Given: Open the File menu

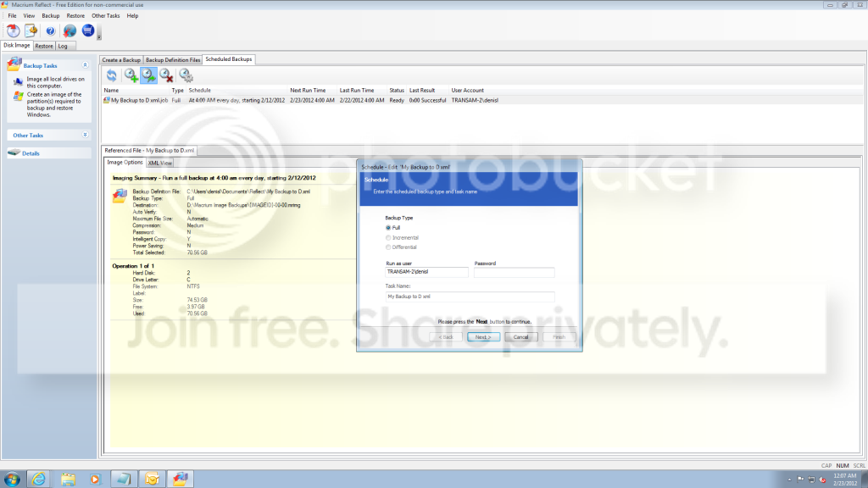Looking at the screenshot, I should pos(12,15).
